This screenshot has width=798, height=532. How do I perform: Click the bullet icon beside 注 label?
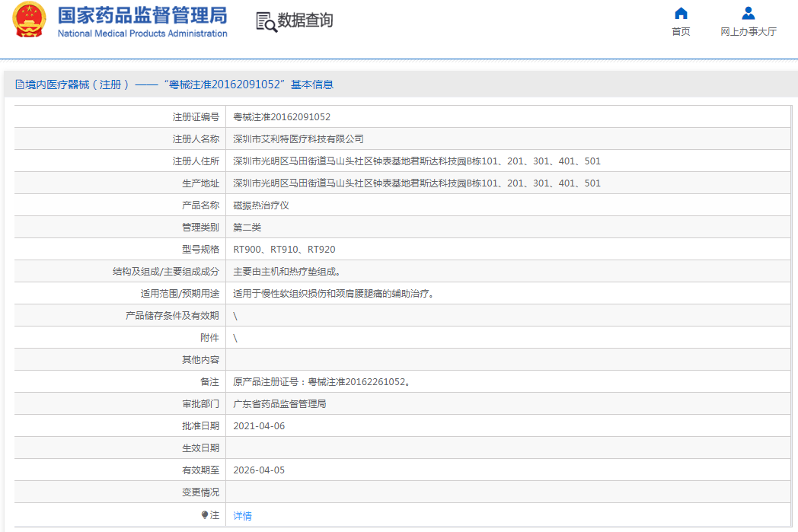pyautogui.click(x=205, y=515)
